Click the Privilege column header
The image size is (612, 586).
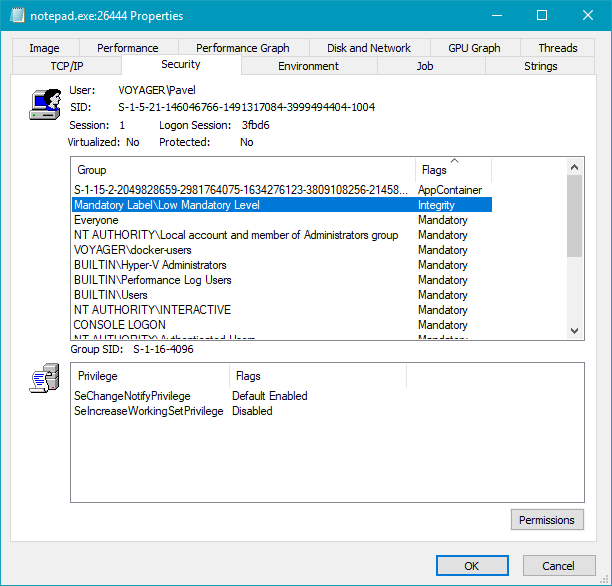point(150,376)
